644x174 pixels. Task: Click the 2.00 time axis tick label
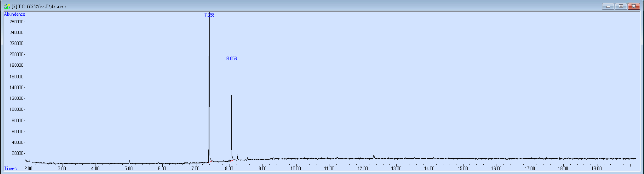coord(28,168)
